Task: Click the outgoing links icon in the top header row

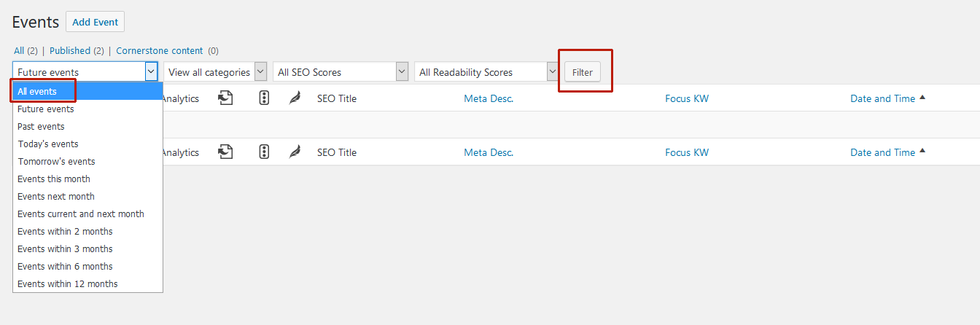Action: click(x=226, y=98)
